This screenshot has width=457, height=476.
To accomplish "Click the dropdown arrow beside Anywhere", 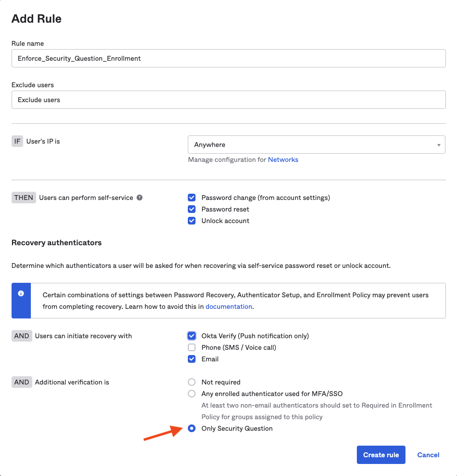I will (438, 145).
